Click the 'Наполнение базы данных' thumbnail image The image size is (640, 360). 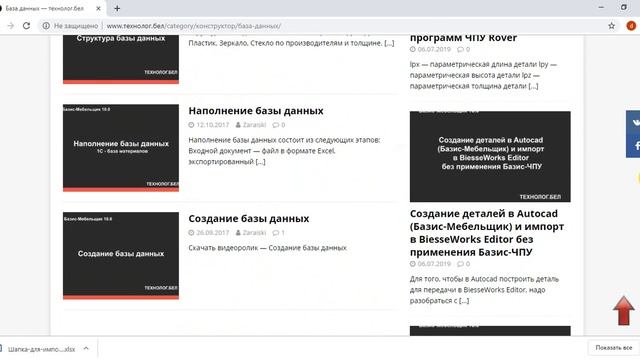(x=121, y=148)
